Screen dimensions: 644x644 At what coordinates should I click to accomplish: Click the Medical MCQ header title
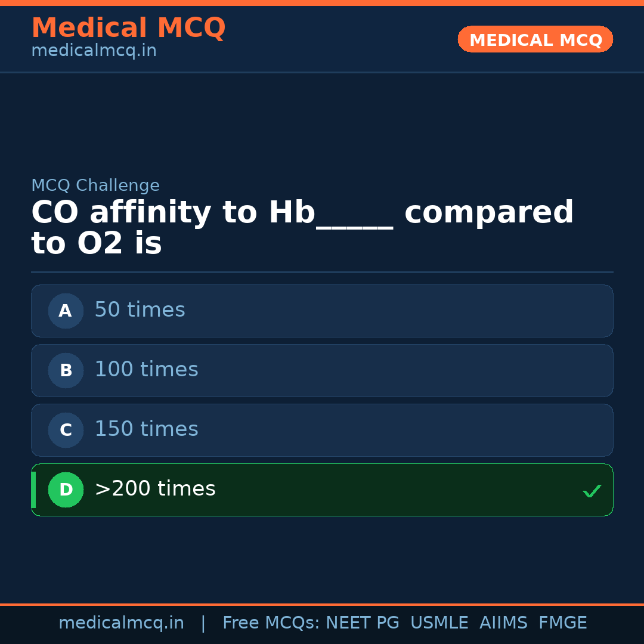pos(128,28)
